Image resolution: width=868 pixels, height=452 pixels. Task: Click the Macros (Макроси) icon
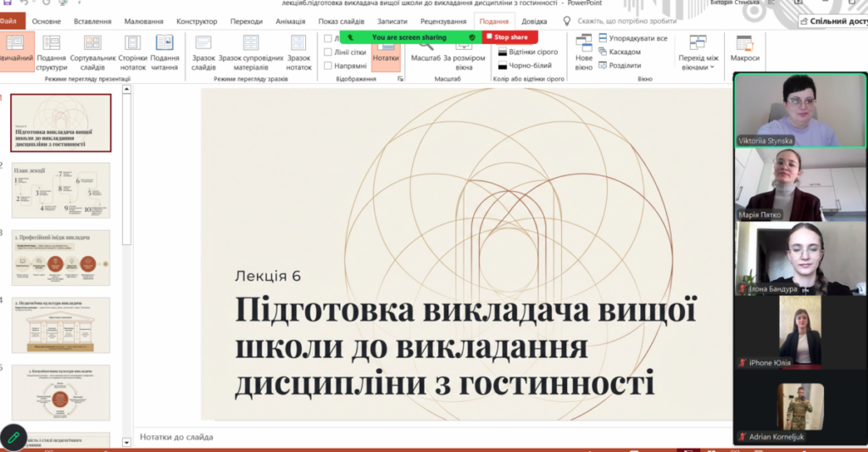click(x=745, y=50)
